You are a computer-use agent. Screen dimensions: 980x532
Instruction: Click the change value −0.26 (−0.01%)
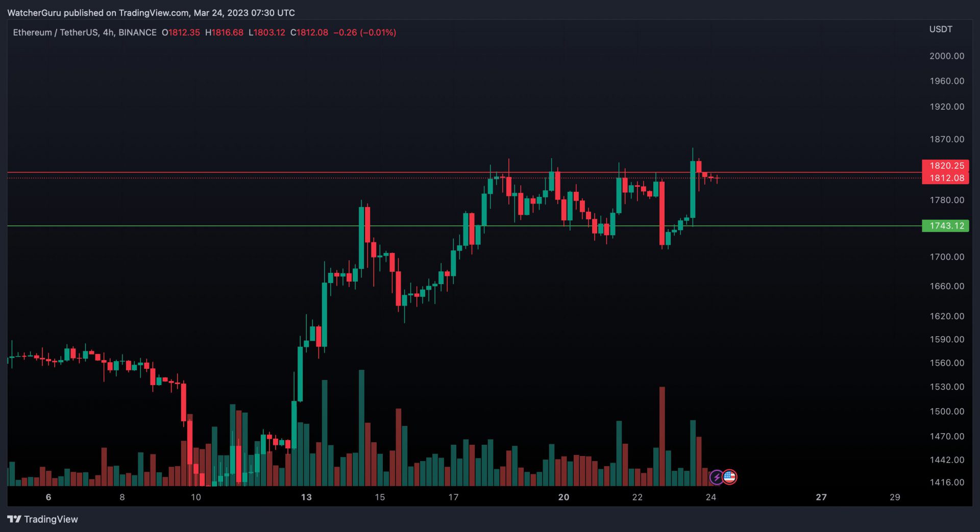365,33
